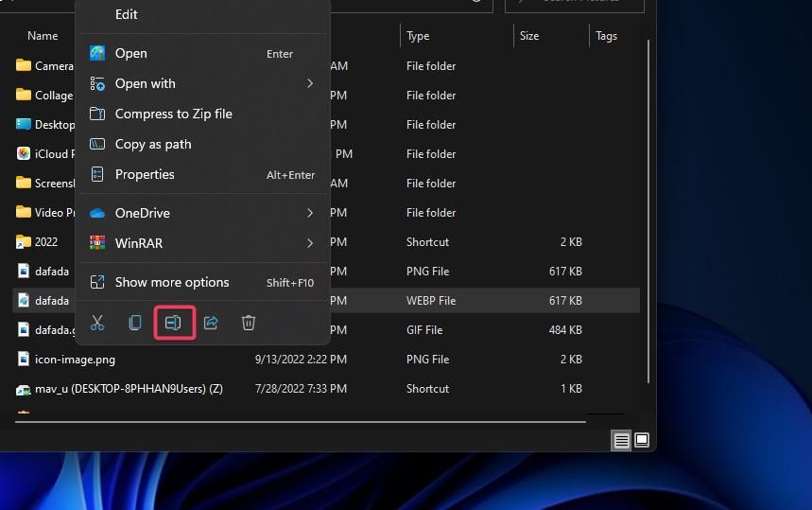The width and height of the screenshot is (812, 510).
Task: Open the OneDrive submenu entry
Action: pos(203,213)
